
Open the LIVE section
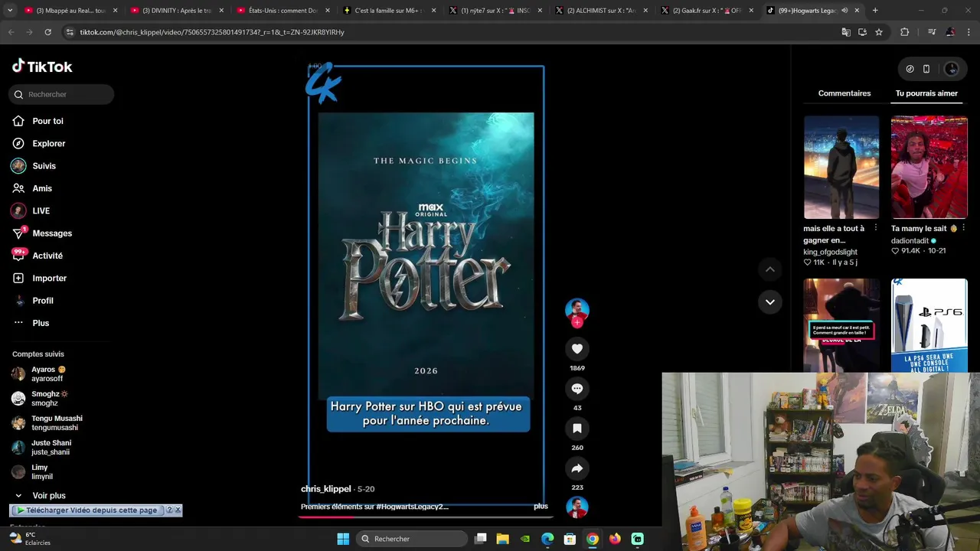coord(31,210)
